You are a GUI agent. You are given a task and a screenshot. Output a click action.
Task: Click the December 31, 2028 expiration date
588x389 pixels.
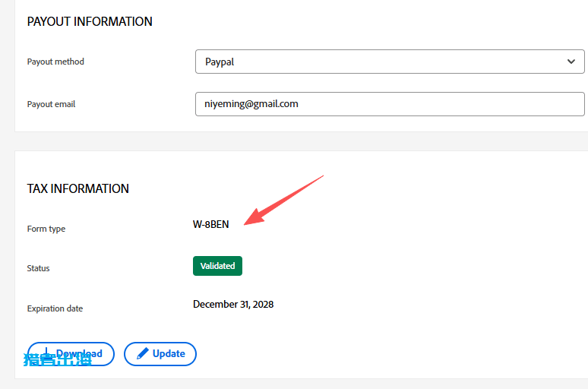pyautogui.click(x=233, y=305)
